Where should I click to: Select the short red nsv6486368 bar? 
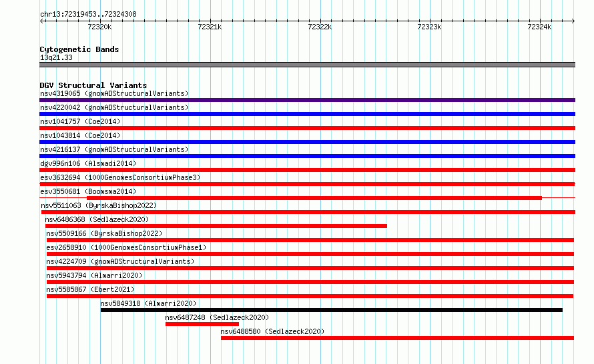[216, 226]
